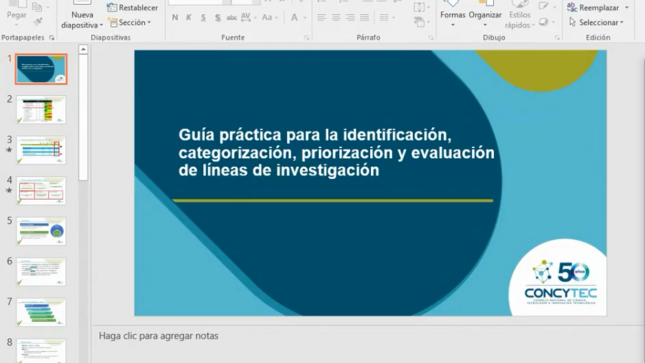Click Restablecer slide button
Viewport: 645px width, 363px height.
click(x=132, y=7)
